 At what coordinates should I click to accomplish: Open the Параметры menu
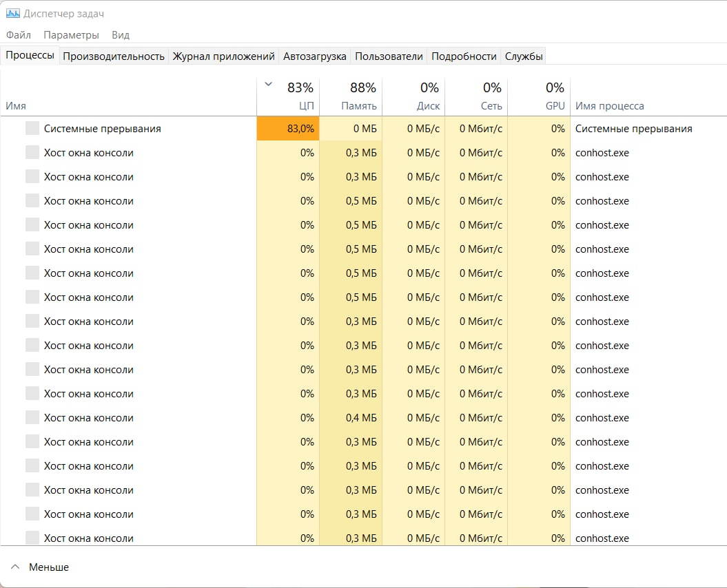[x=71, y=35]
